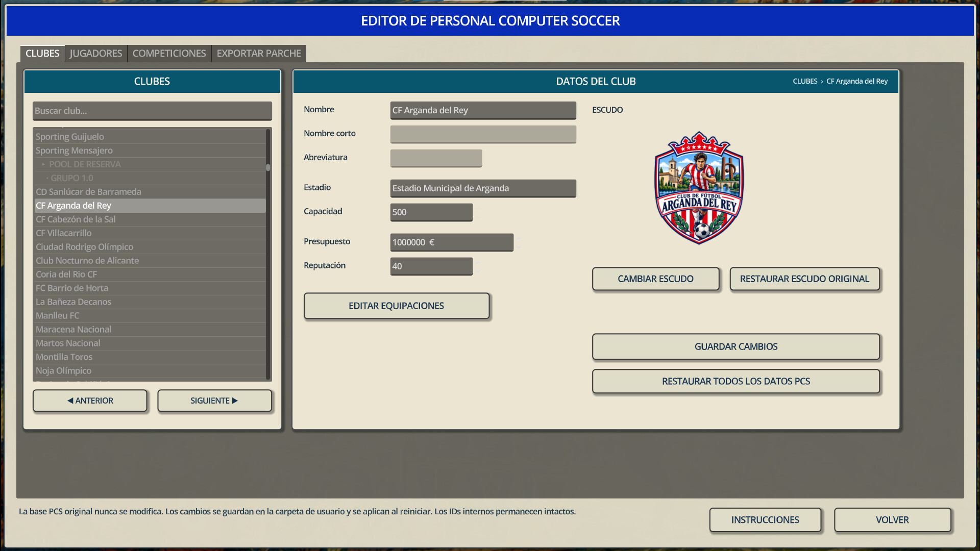
Task: Edit the Reputación value 40
Action: pyautogui.click(x=431, y=266)
